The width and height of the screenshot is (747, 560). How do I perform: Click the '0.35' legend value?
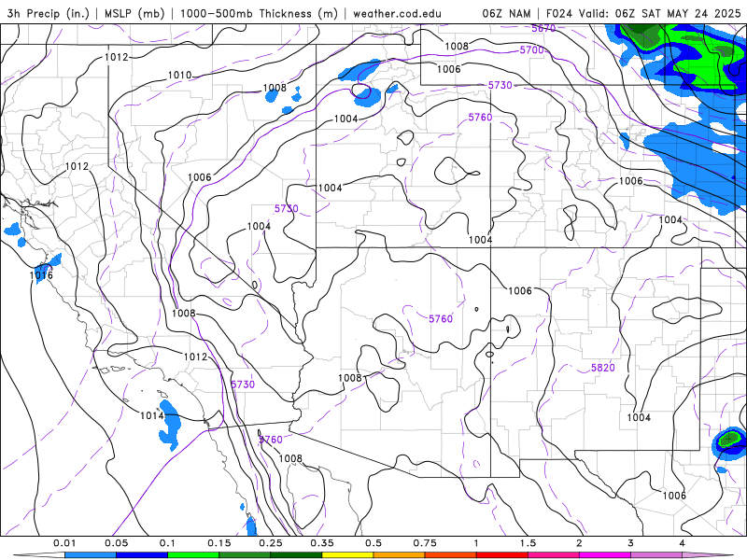click(x=322, y=543)
